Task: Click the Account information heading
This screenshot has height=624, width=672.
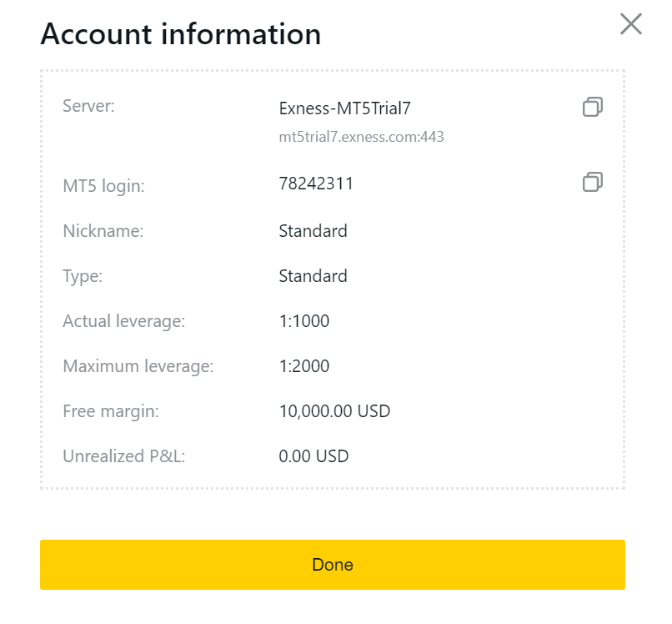Action: [181, 34]
